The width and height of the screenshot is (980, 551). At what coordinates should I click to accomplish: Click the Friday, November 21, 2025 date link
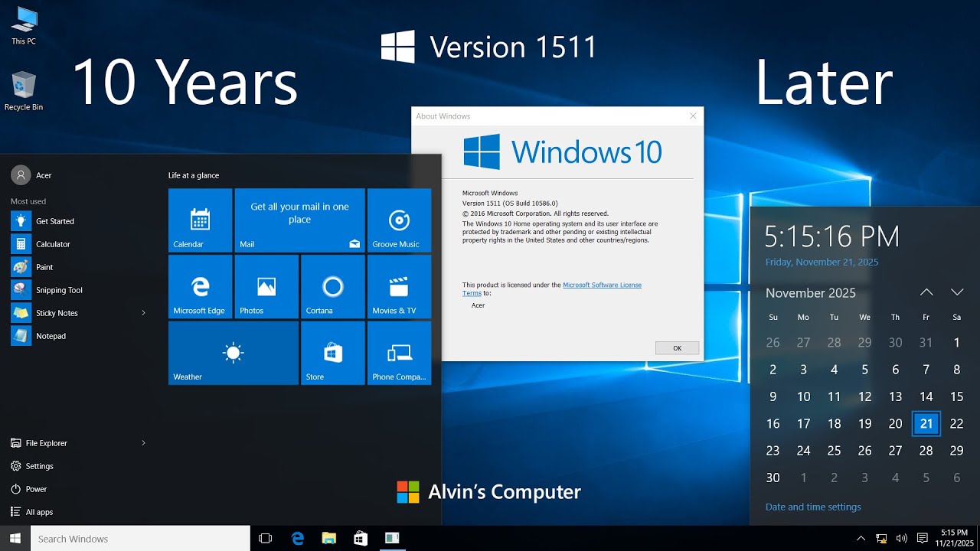click(x=822, y=262)
